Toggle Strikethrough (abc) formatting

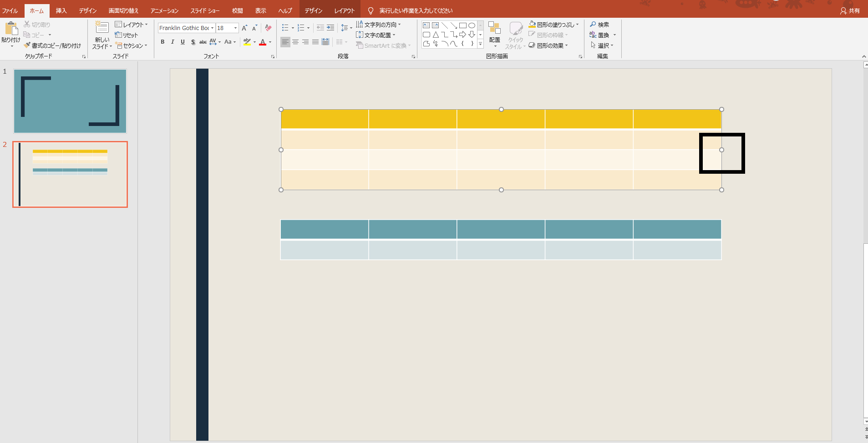click(203, 42)
